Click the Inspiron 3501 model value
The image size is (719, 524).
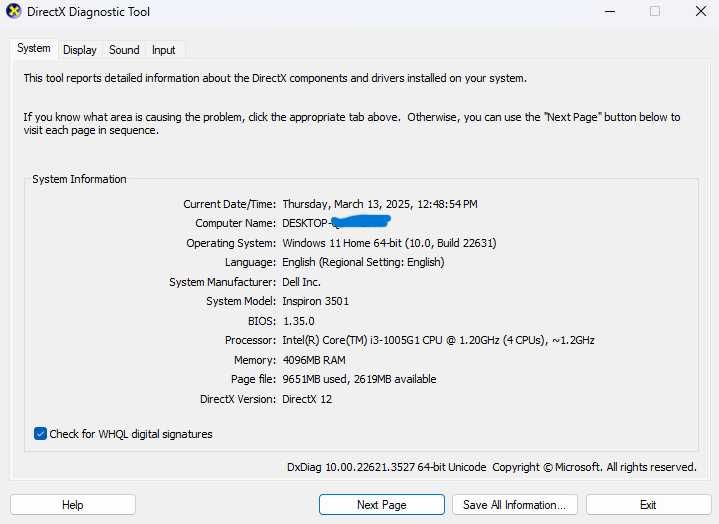pos(315,301)
